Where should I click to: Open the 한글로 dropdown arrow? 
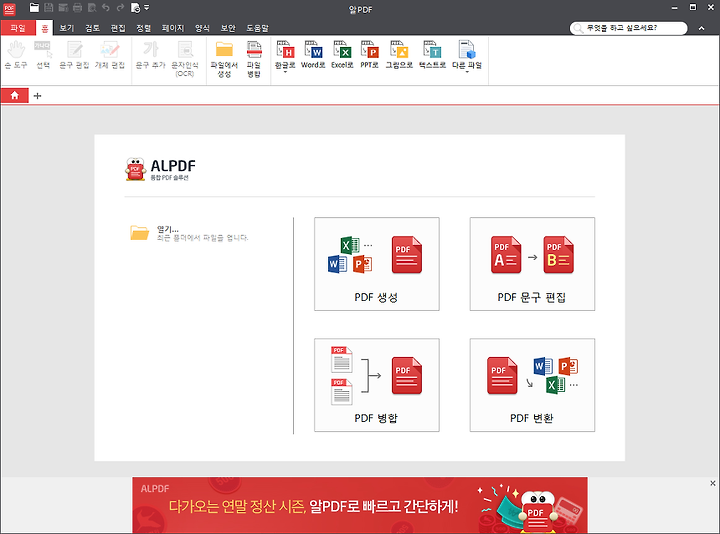[285, 72]
